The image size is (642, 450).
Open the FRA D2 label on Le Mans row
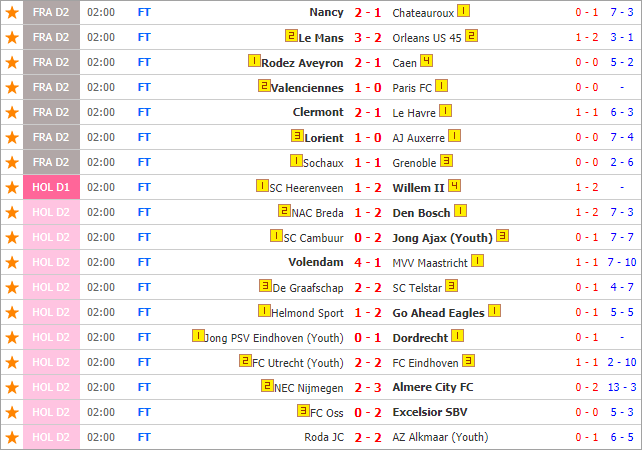[51, 37]
